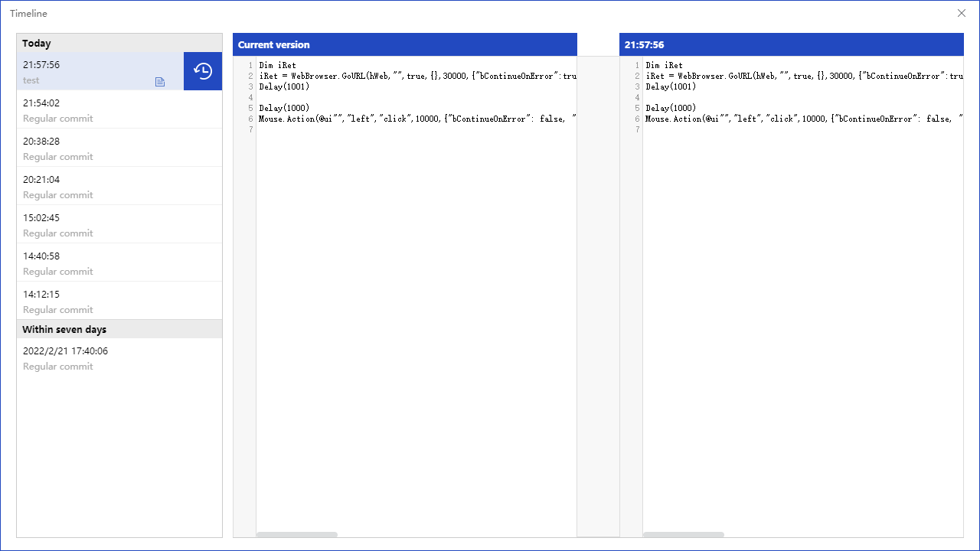Select the 2022/2/21 17:40:06 commit
Screen dimensions: 980x551
coord(119,357)
